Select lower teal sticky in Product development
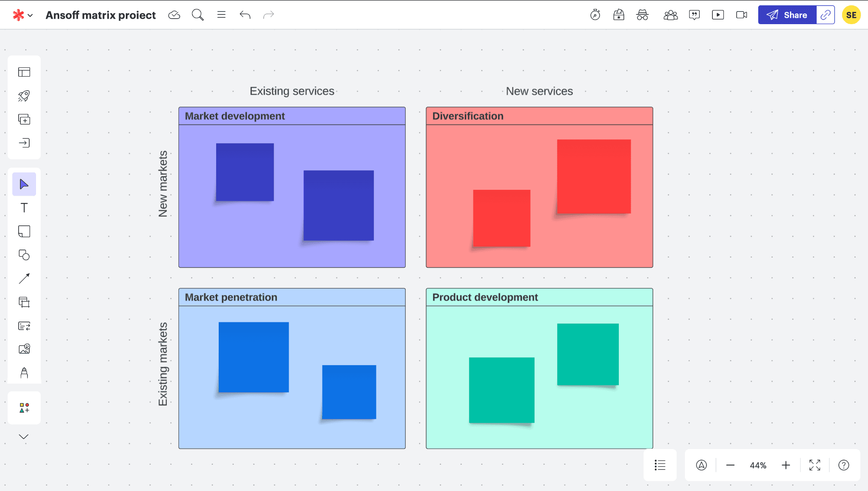This screenshot has width=868, height=491. click(x=502, y=390)
